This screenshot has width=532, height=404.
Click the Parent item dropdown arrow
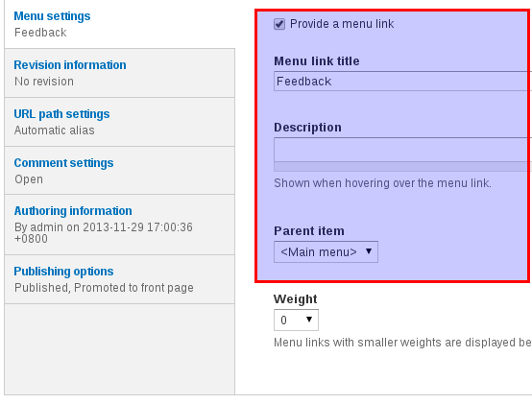[x=369, y=251]
